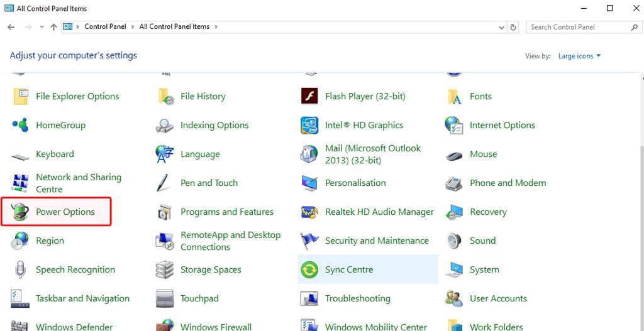Click the Personalisation monitor icon

309,183
